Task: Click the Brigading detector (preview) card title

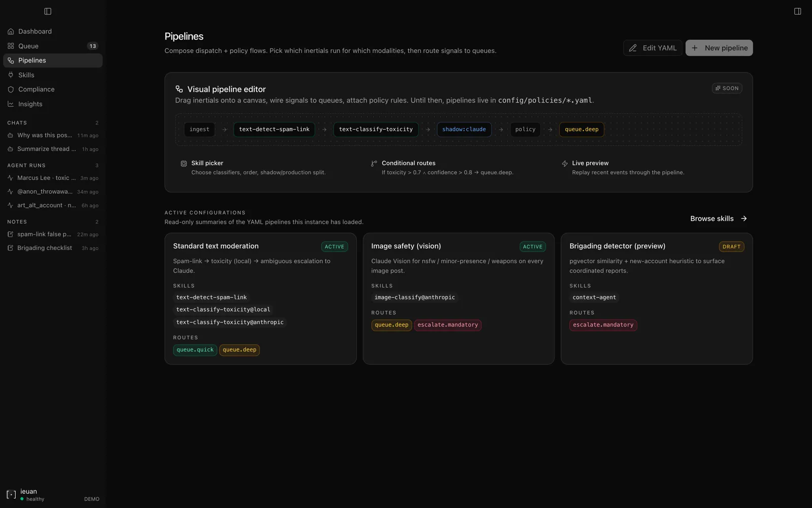Action: (617, 246)
